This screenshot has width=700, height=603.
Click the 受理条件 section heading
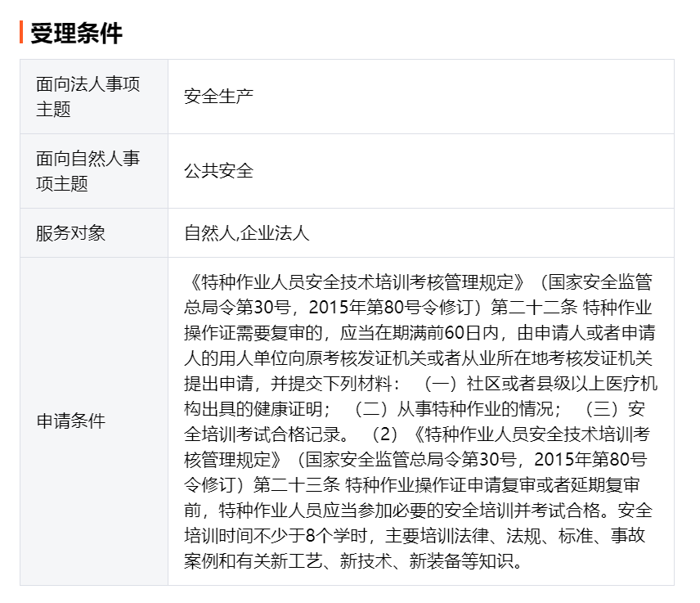(76, 33)
